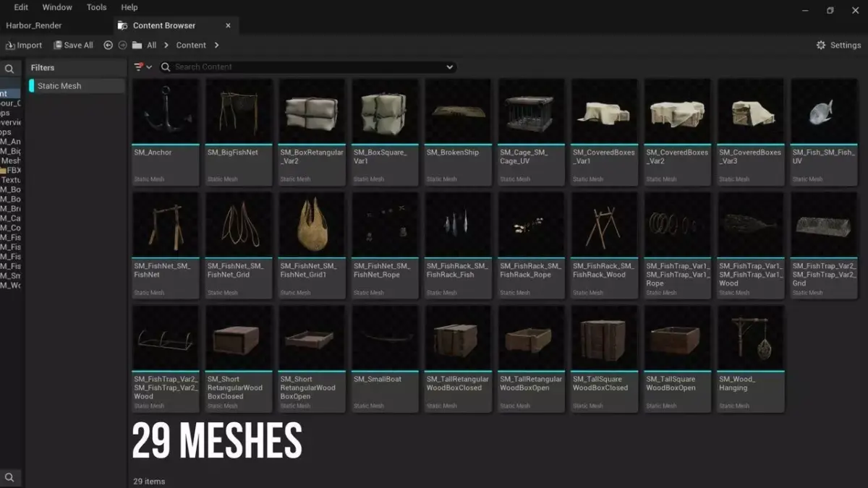The width and height of the screenshot is (868, 488).
Task: Select the SM_FishTrap_Var1 Wood asset
Action: point(751,246)
